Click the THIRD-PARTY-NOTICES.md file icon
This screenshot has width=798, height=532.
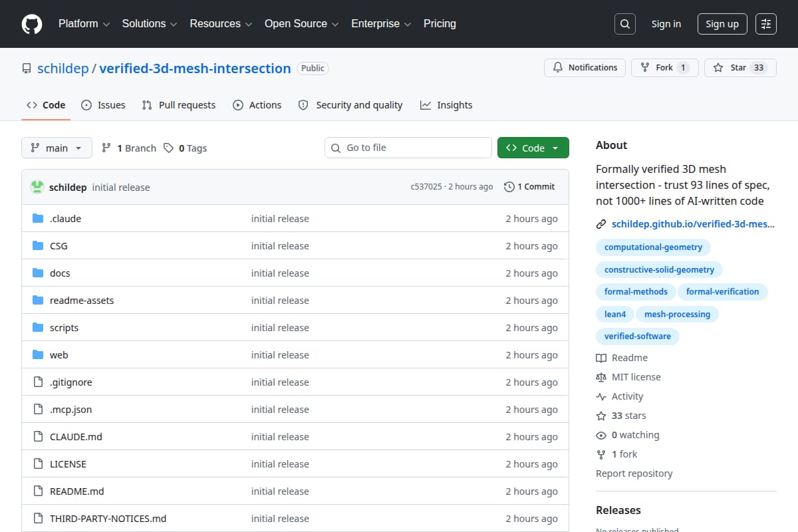pos(38,519)
